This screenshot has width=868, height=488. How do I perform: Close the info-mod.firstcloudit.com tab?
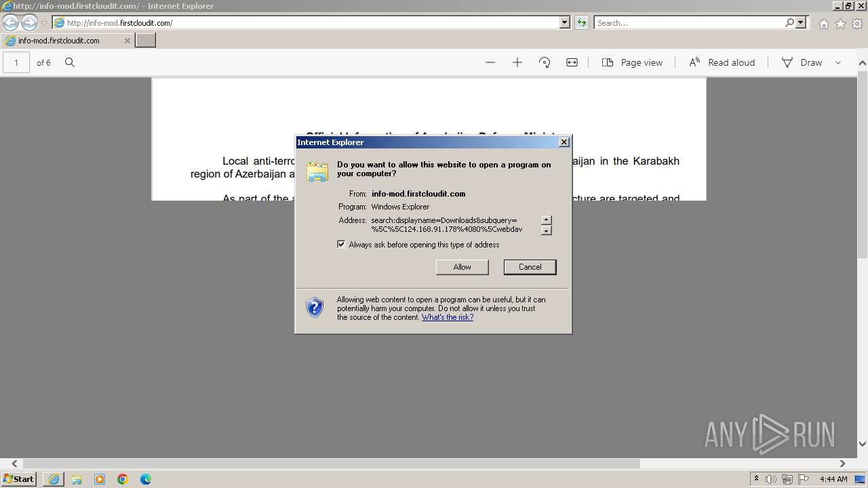[x=127, y=41]
